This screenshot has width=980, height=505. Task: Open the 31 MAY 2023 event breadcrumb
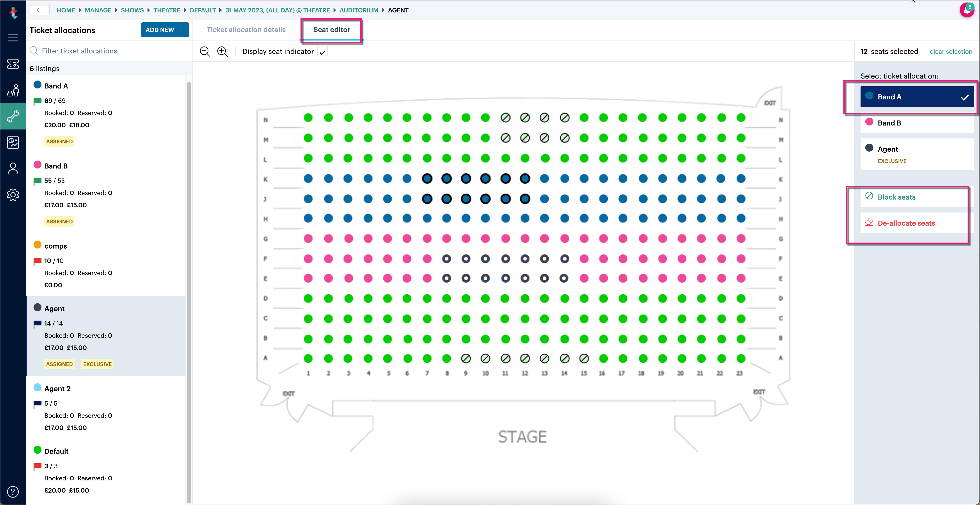point(277,10)
